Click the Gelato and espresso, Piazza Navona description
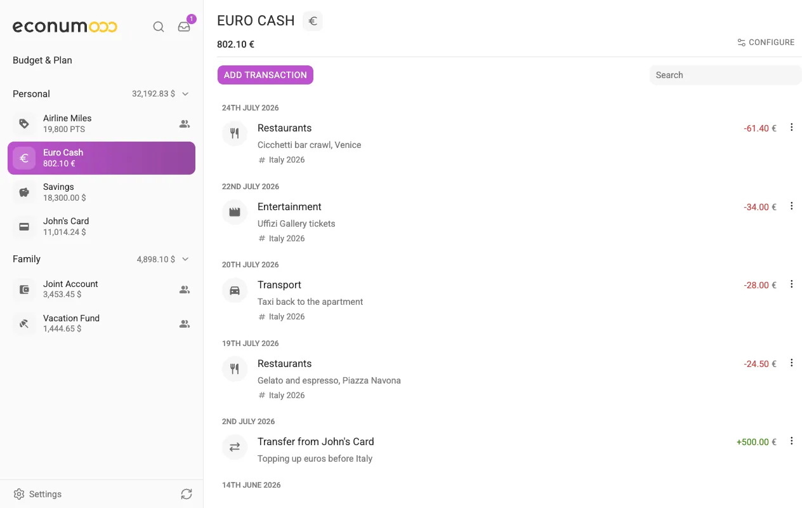Viewport: 812px width, 508px height. click(329, 380)
